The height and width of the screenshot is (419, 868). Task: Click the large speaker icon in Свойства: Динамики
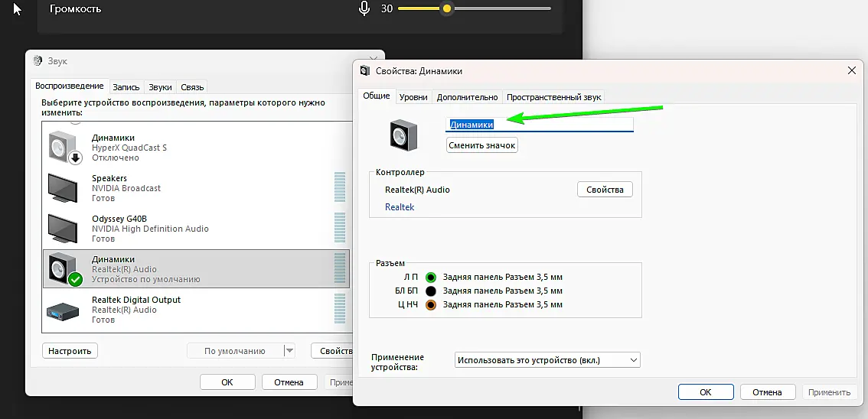point(403,135)
